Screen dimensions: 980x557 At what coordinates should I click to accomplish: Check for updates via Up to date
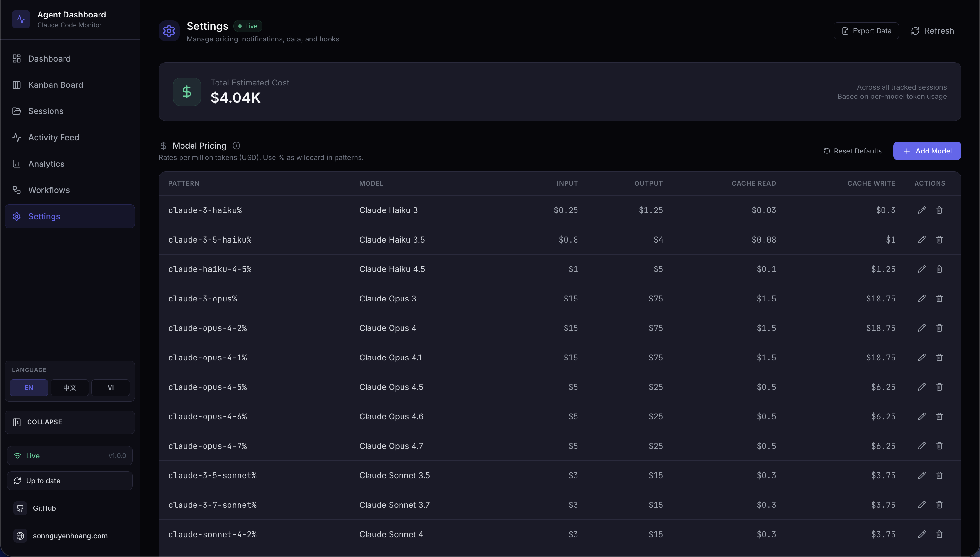pos(70,481)
